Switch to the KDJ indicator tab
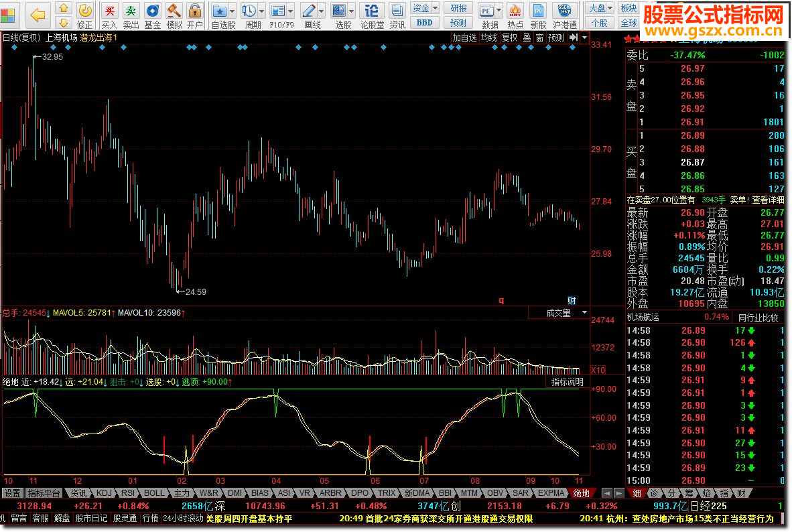Viewport: 792px width, 532px height. 105,493
